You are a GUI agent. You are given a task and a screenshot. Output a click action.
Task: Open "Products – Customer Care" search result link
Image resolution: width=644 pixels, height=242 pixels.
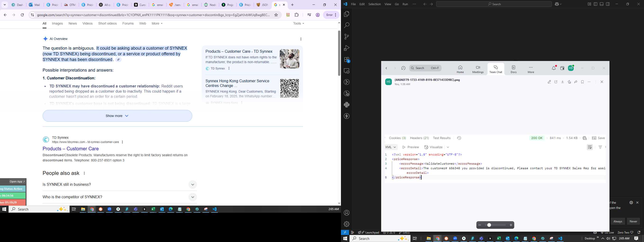[x=71, y=149]
